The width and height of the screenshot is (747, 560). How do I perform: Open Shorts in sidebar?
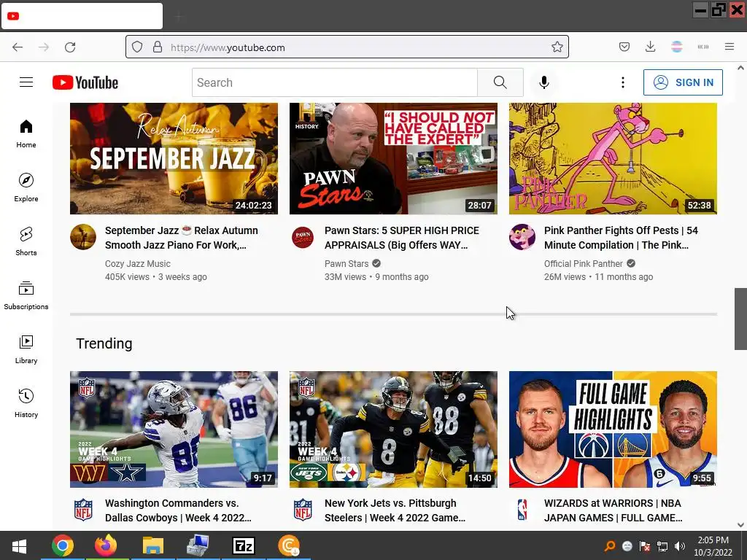[26, 241]
